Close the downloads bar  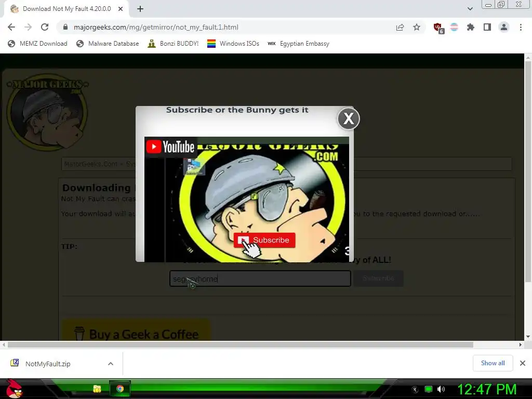(523, 363)
